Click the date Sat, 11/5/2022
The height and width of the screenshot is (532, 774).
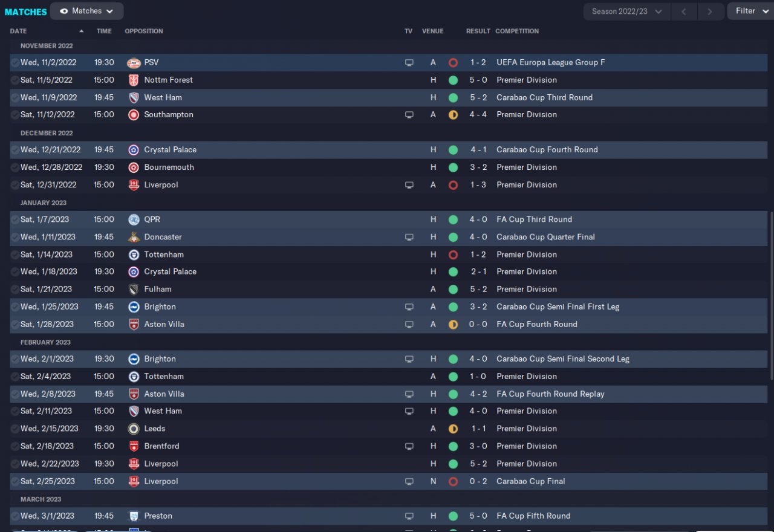click(47, 80)
